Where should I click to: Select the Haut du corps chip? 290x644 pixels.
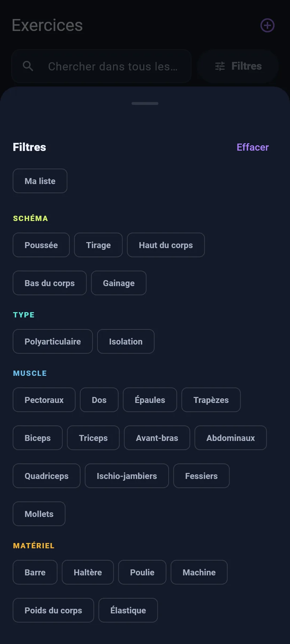point(166,245)
